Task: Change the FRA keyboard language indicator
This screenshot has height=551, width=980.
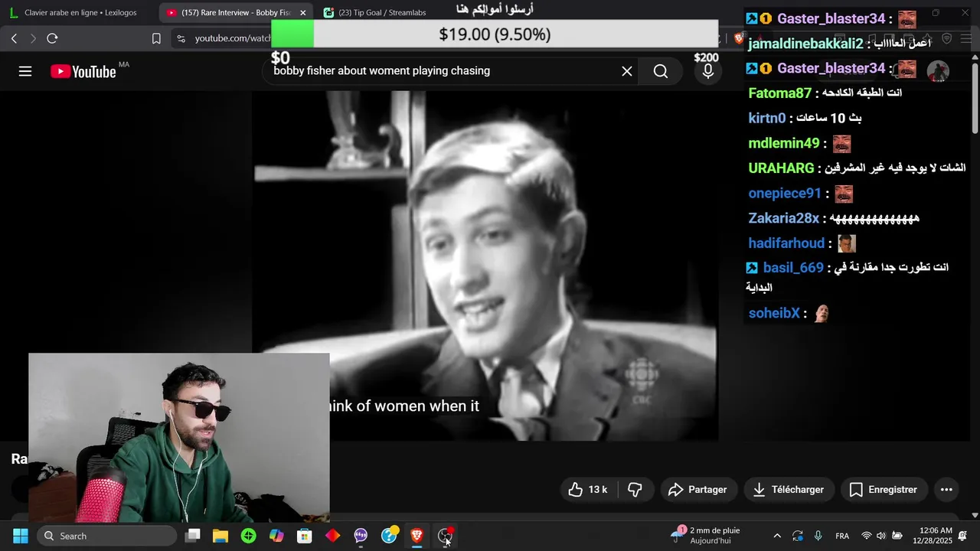Action: pyautogui.click(x=842, y=536)
